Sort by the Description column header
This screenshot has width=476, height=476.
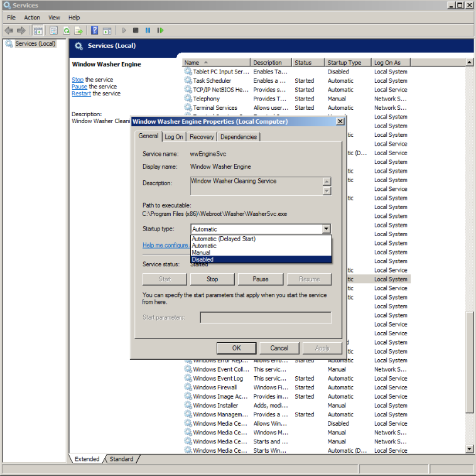[x=271, y=63]
